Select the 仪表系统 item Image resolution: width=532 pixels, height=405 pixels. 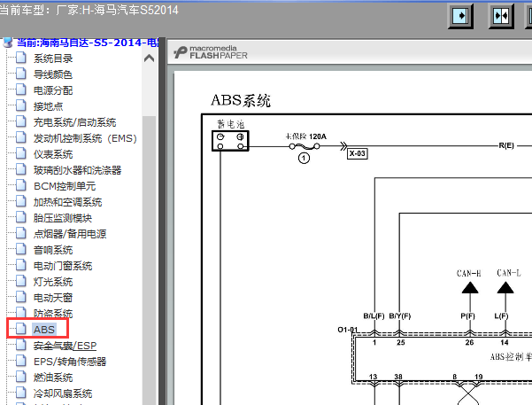pos(53,154)
